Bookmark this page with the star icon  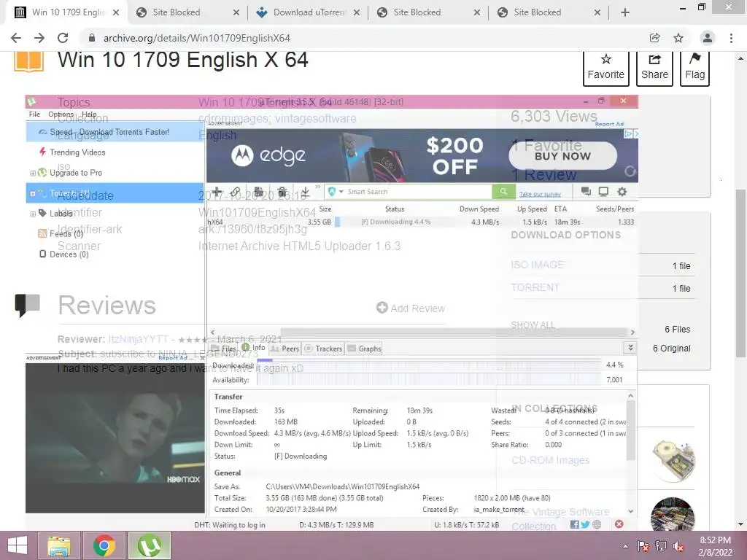[x=678, y=38]
